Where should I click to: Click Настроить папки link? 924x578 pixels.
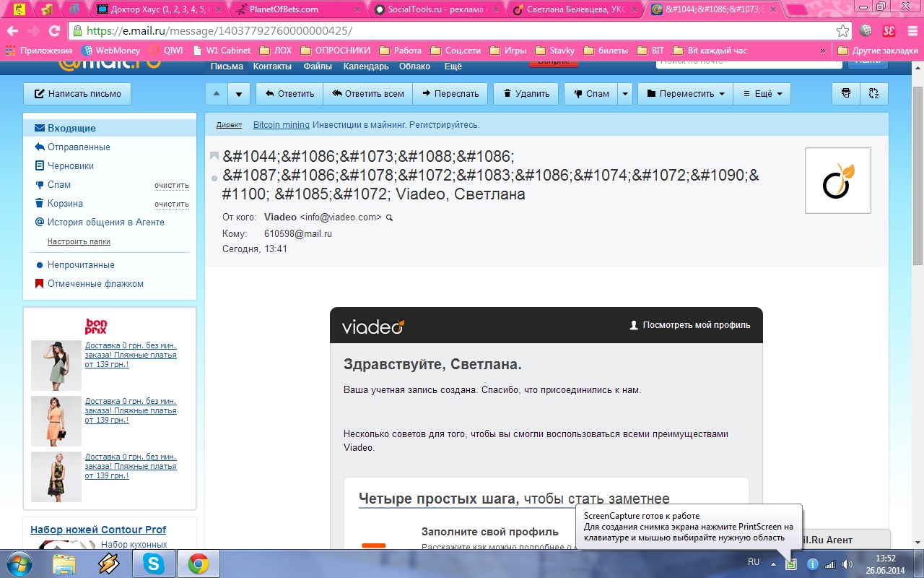[x=79, y=241]
